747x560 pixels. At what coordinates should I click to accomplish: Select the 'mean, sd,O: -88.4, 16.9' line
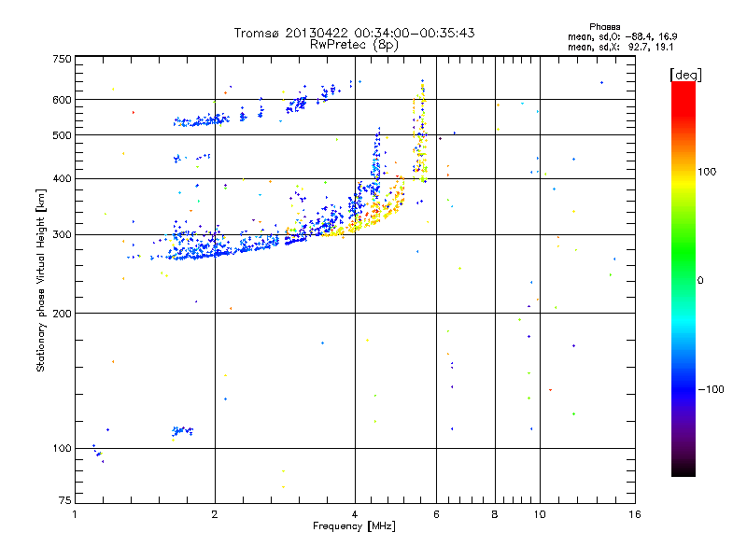click(622, 36)
